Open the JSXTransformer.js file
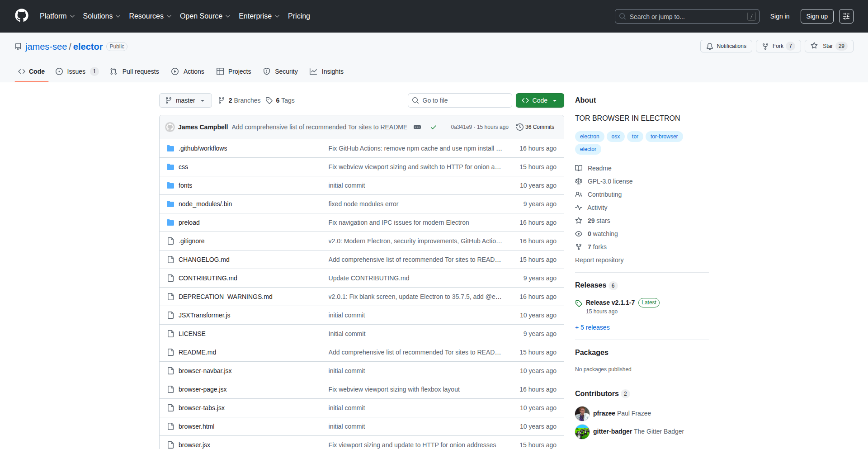 pyautogui.click(x=204, y=315)
